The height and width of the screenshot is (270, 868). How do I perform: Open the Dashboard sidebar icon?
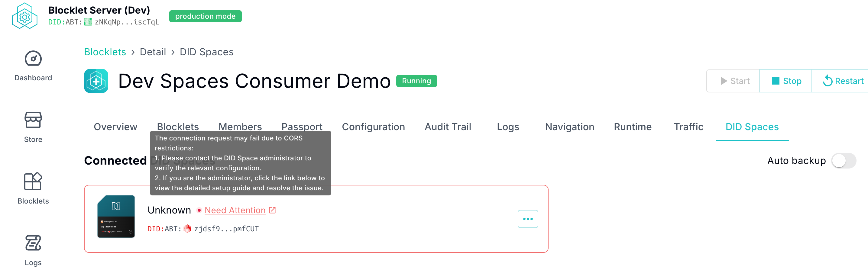point(33,59)
